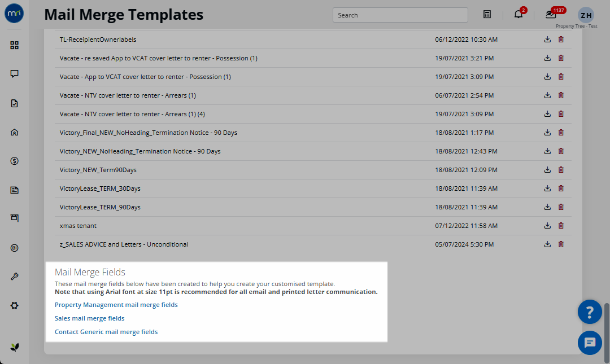Delete the xmas tenant template
The height and width of the screenshot is (364, 610).
click(x=561, y=226)
